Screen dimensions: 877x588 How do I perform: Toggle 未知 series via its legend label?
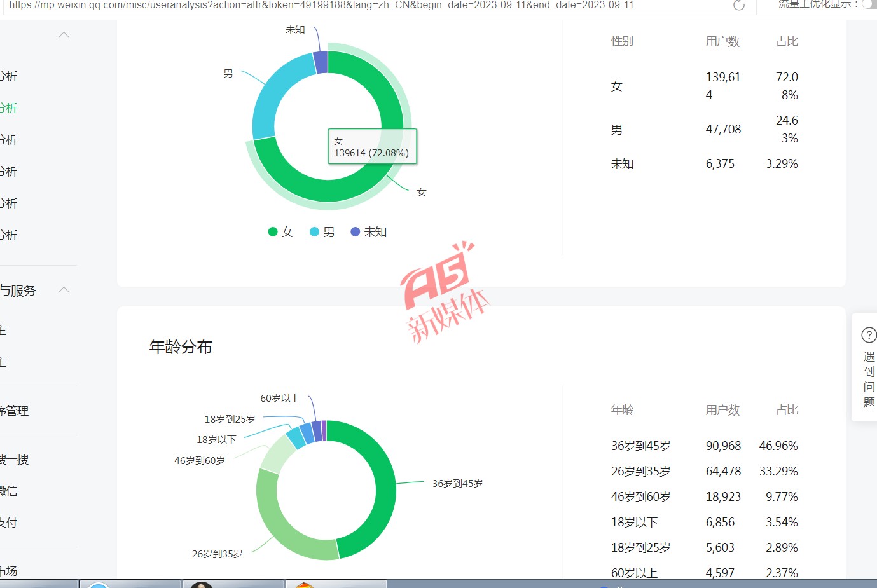[x=375, y=232]
